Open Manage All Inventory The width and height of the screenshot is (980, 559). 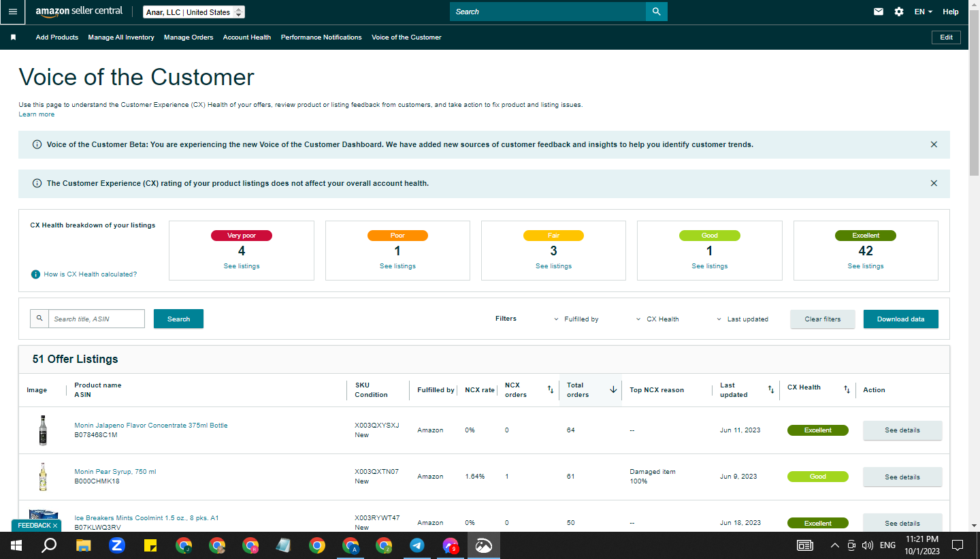[121, 37]
